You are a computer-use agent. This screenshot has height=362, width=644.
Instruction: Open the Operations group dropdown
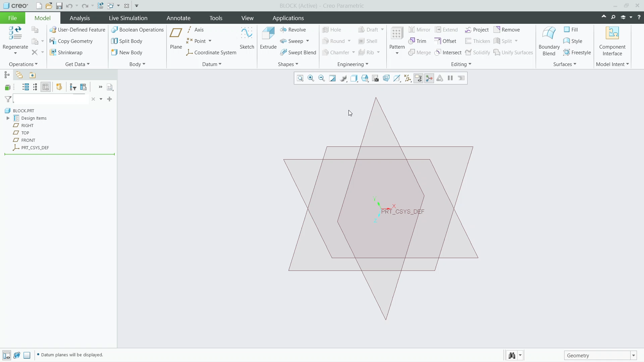pos(23,64)
